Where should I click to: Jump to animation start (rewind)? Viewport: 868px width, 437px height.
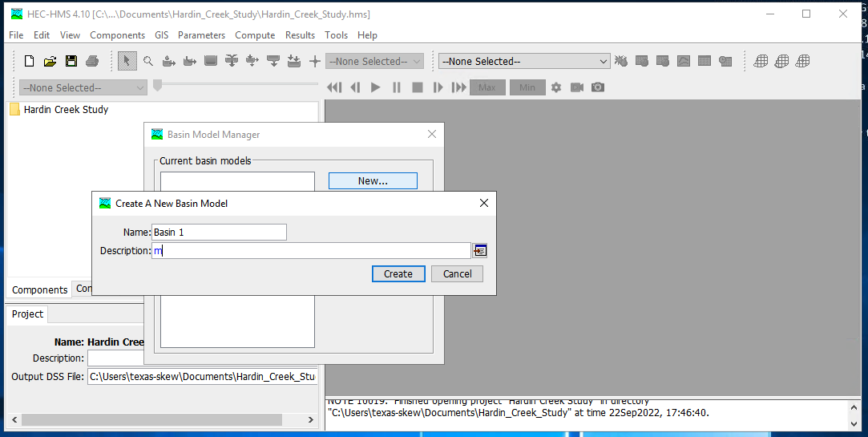pos(334,87)
